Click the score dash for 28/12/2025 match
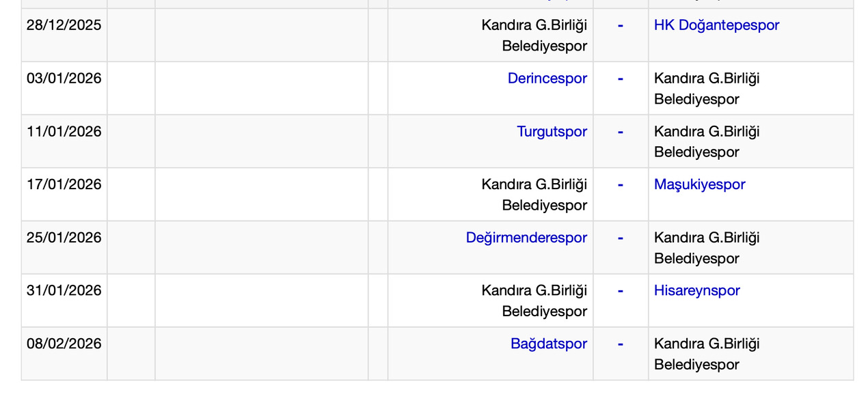This screenshot has width=868, height=403. (620, 25)
